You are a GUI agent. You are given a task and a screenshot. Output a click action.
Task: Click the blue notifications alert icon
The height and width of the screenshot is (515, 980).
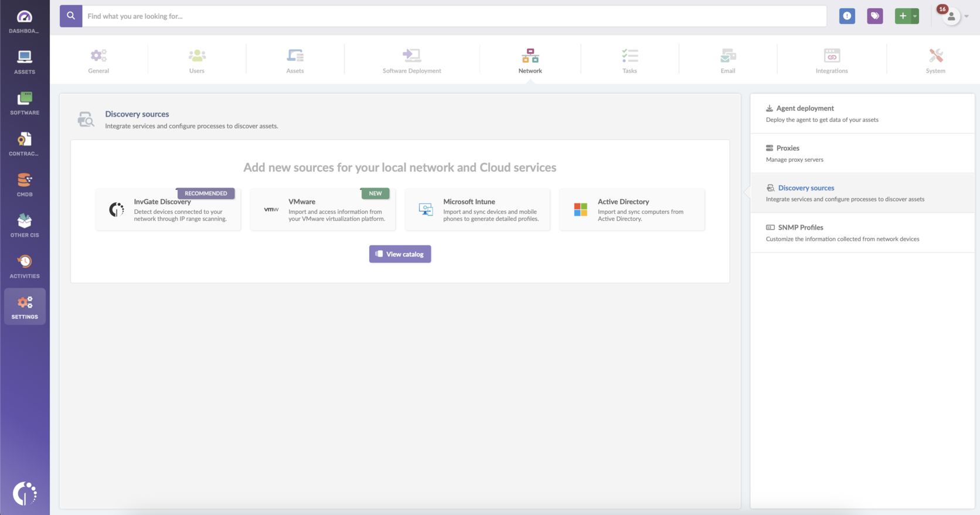coord(847,16)
